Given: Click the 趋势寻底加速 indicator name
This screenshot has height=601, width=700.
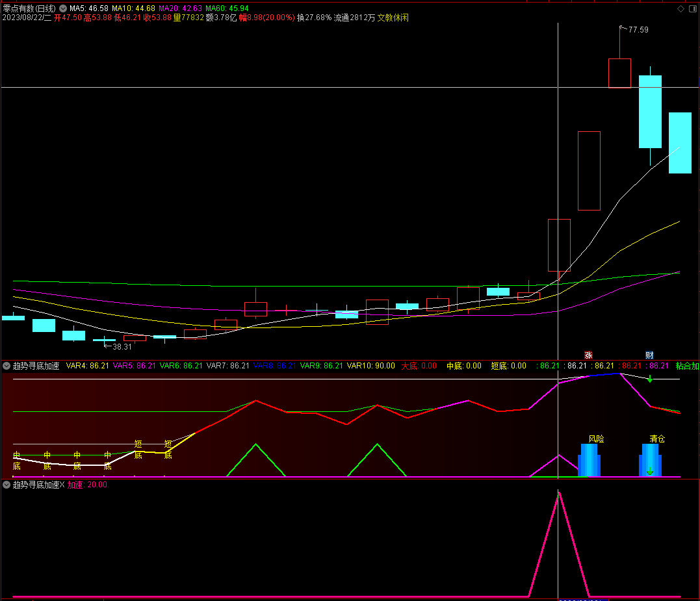Looking at the screenshot, I should (36, 366).
